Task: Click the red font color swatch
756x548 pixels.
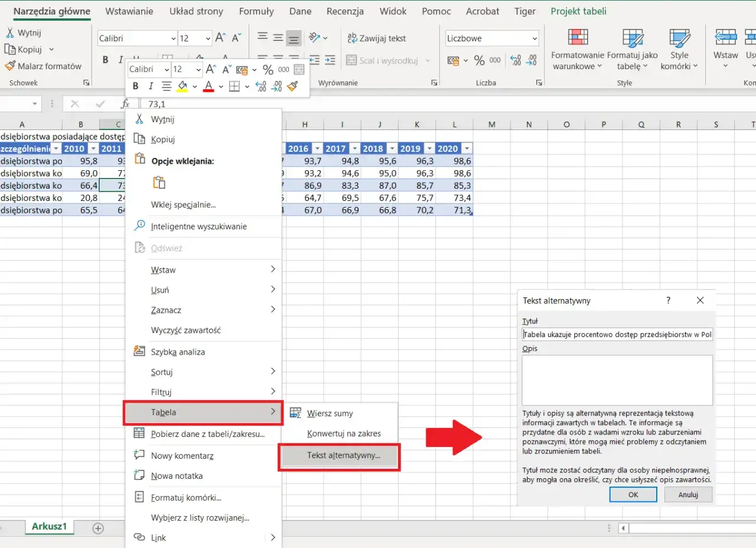Action: coord(208,87)
